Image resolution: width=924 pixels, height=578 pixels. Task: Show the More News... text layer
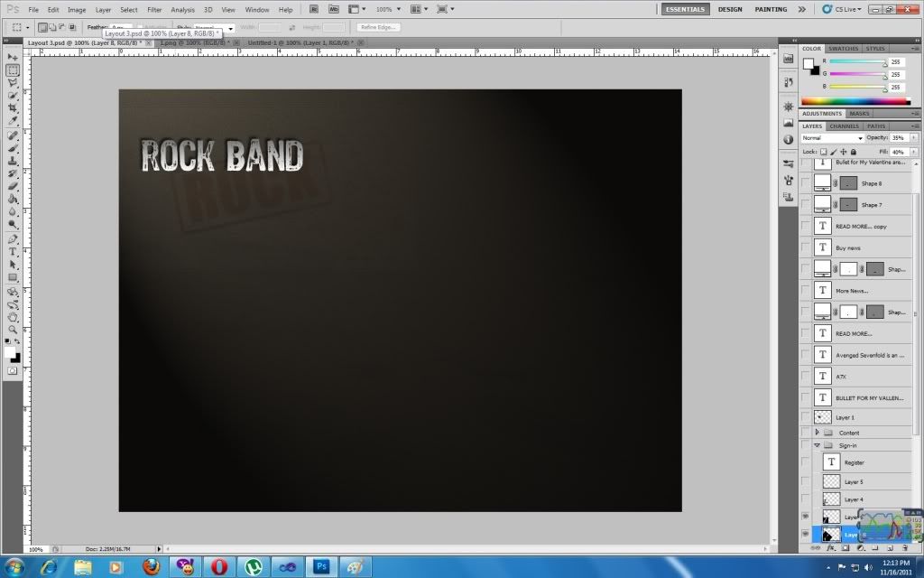[805, 290]
